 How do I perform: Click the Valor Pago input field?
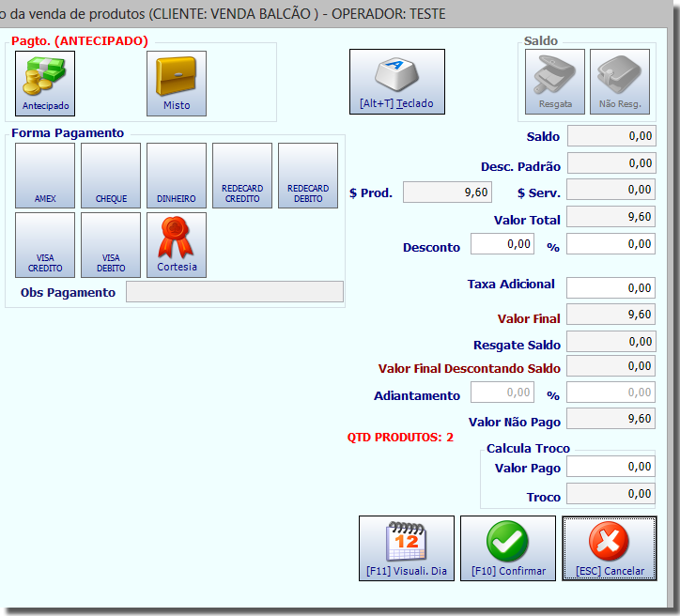coord(611,467)
